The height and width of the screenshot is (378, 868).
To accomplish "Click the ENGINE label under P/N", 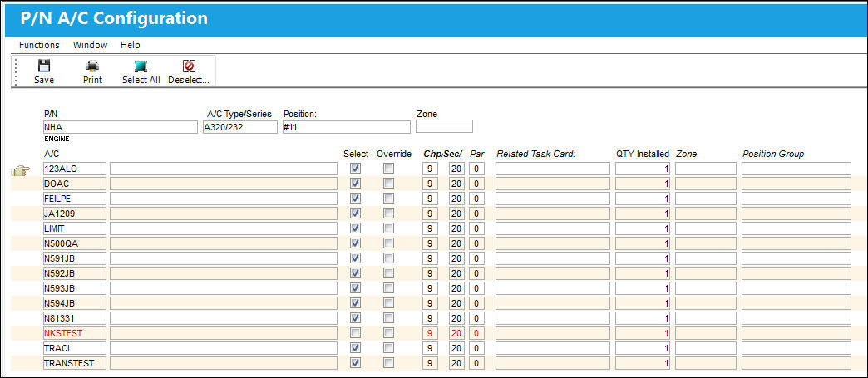I will coord(57,139).
